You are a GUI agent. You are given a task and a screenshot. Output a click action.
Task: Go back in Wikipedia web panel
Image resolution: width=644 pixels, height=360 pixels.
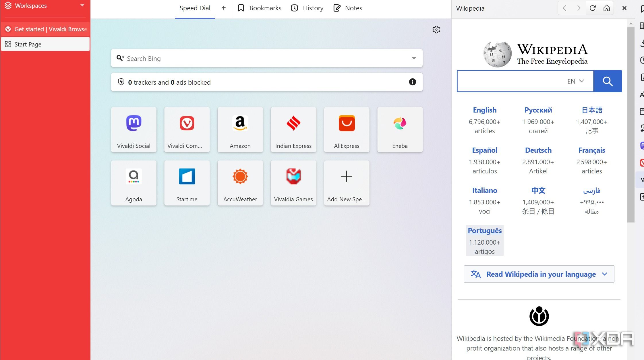pos(564,8)
